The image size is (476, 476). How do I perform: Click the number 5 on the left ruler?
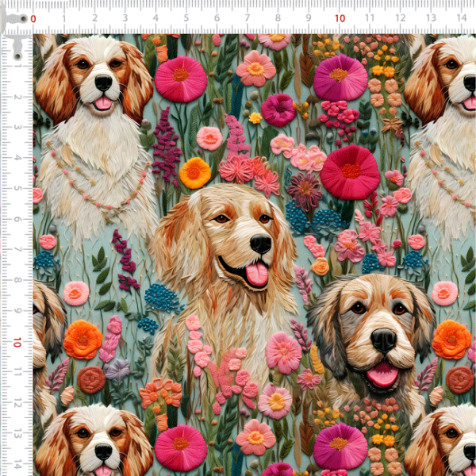pyautogui.click(x=17, y=188)
